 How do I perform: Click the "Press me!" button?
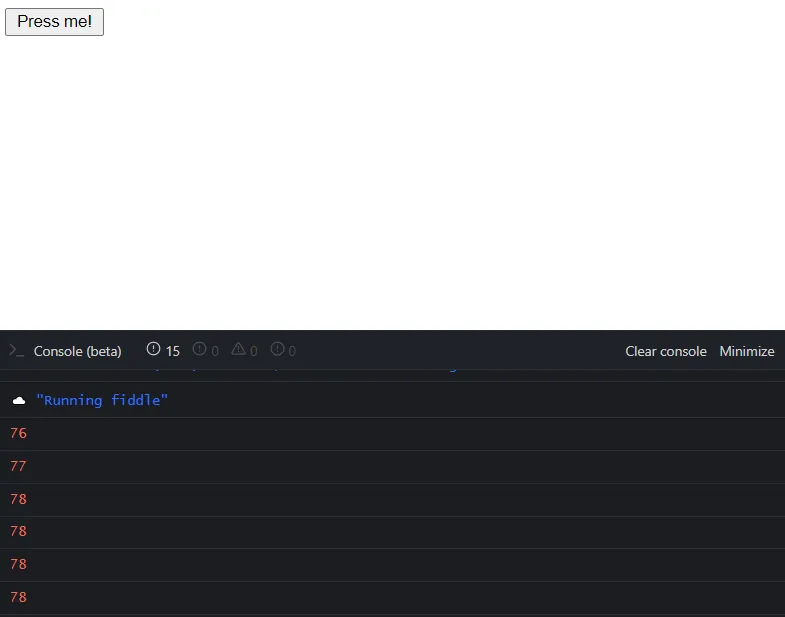(x=54, y=22)
